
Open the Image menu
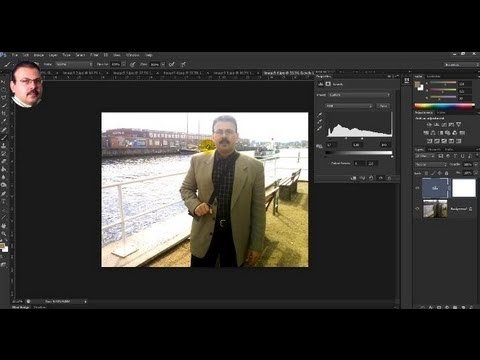(39, 55)
